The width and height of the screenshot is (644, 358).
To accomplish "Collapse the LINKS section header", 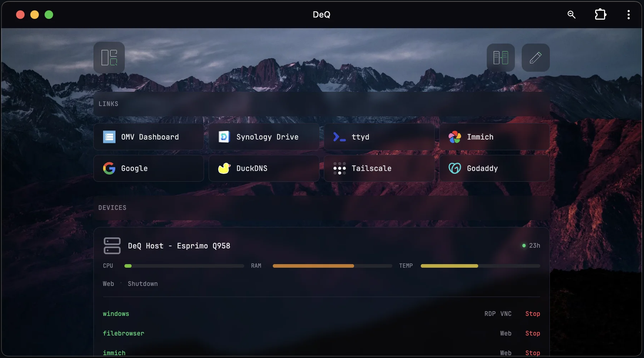I will (108, 104).
